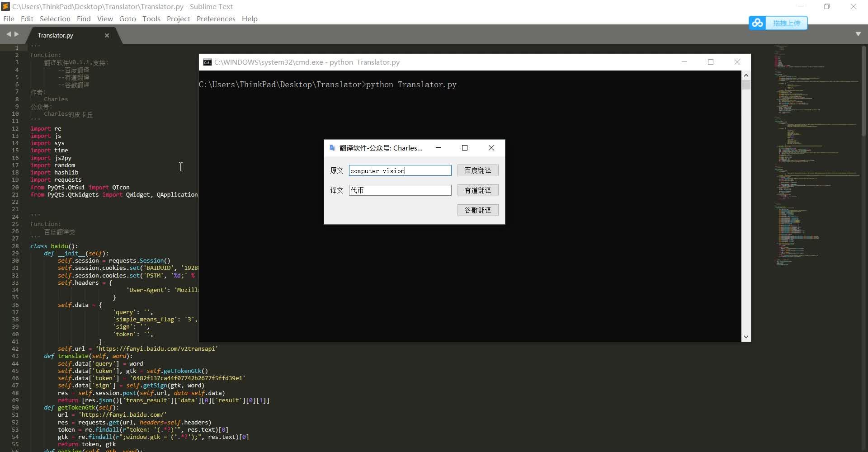Maximize the cmd.exe window
The image size is (868, 452).
click(x=711, y=62)
